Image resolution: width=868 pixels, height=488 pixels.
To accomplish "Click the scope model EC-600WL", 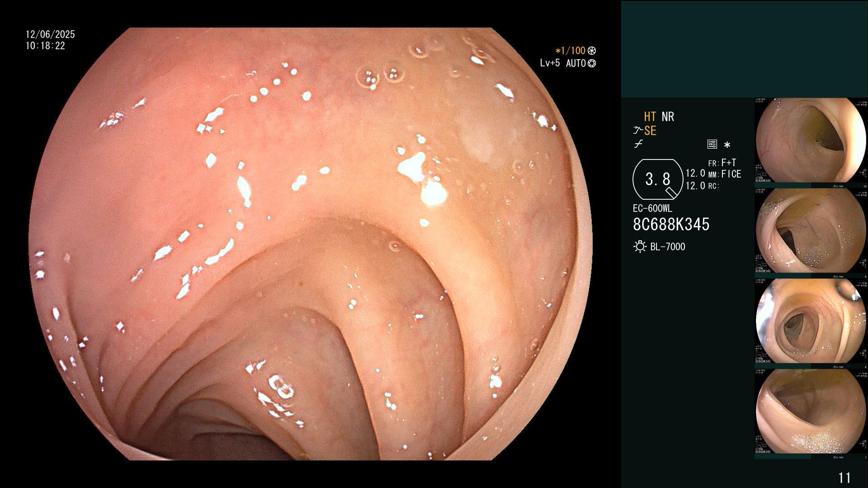I will [x=652, y=208].
